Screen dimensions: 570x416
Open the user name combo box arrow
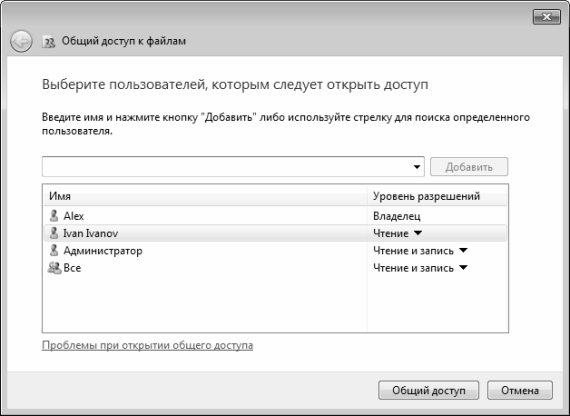[417, 167]
